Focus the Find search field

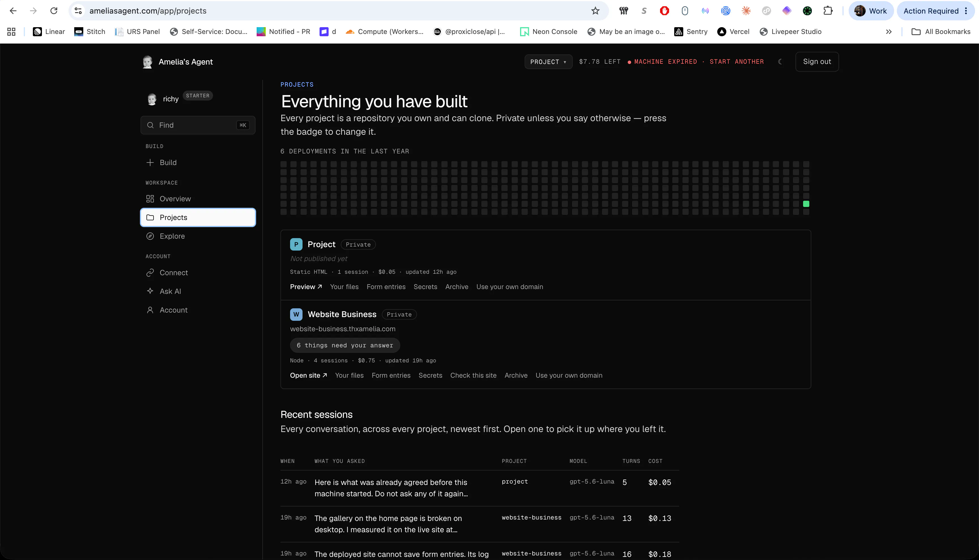point(198,125)
